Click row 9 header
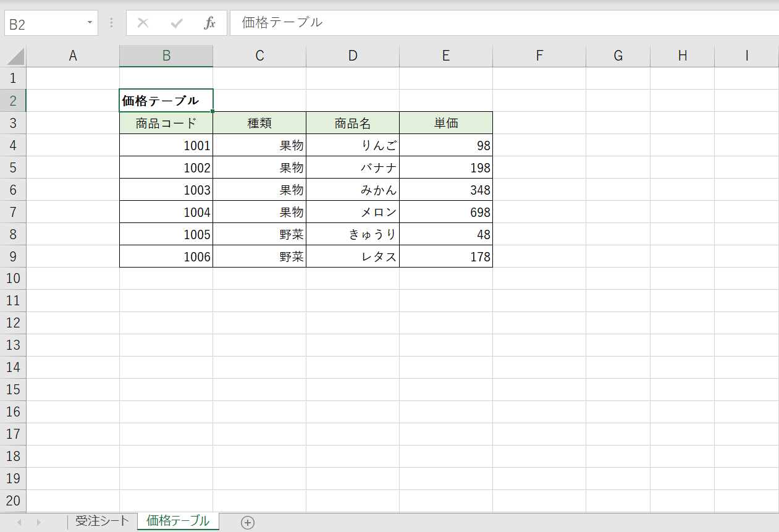 (x=14, y=256)
